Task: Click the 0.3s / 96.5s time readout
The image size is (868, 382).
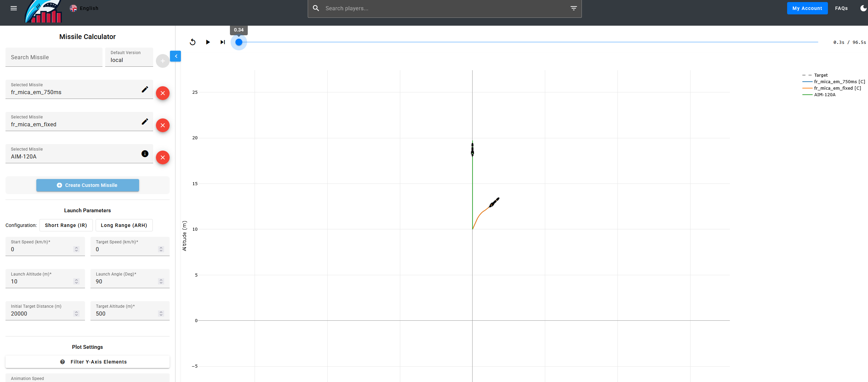Action: pyautogui.click(x=849, y=42)
